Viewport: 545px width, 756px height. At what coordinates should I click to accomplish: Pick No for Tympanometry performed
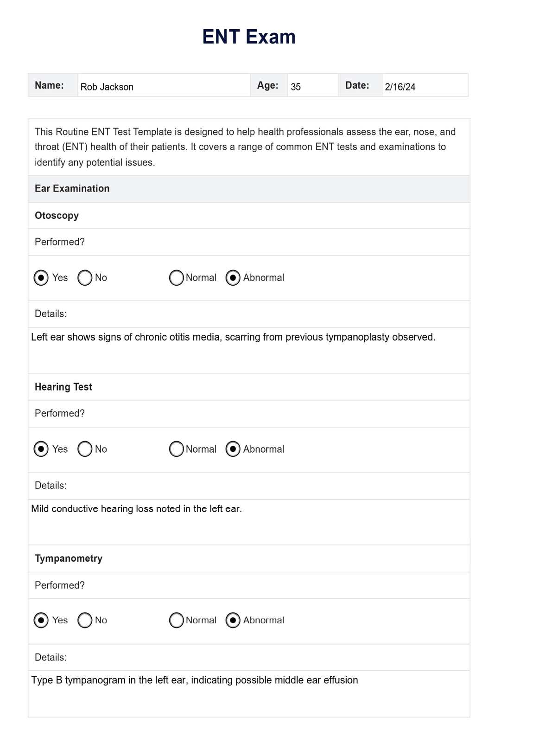point(85,620)
